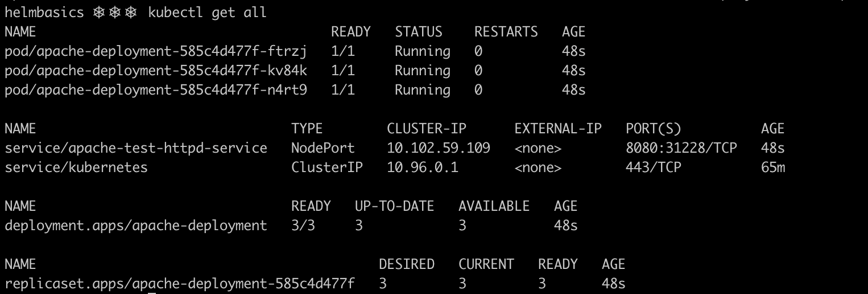The height and width of the screenshot is (294, 868).
Task: Click the pod name ending in ftrzj
Action: pos(156,52)
